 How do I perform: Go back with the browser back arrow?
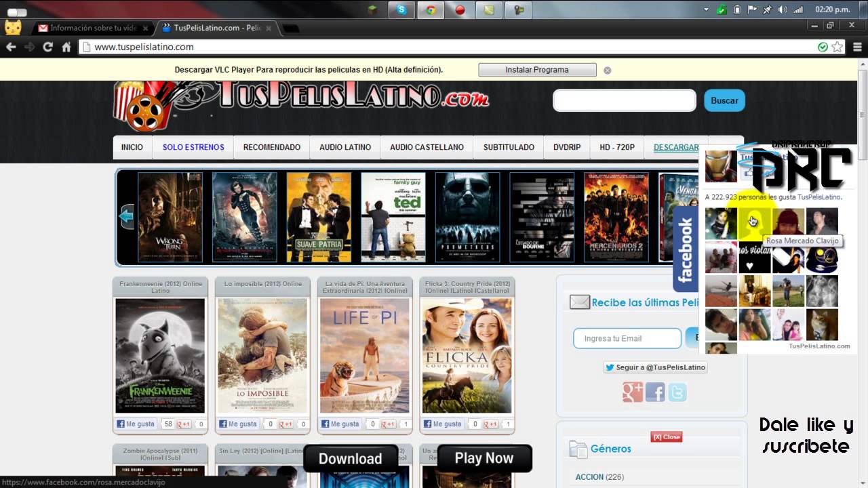[11, 47]
